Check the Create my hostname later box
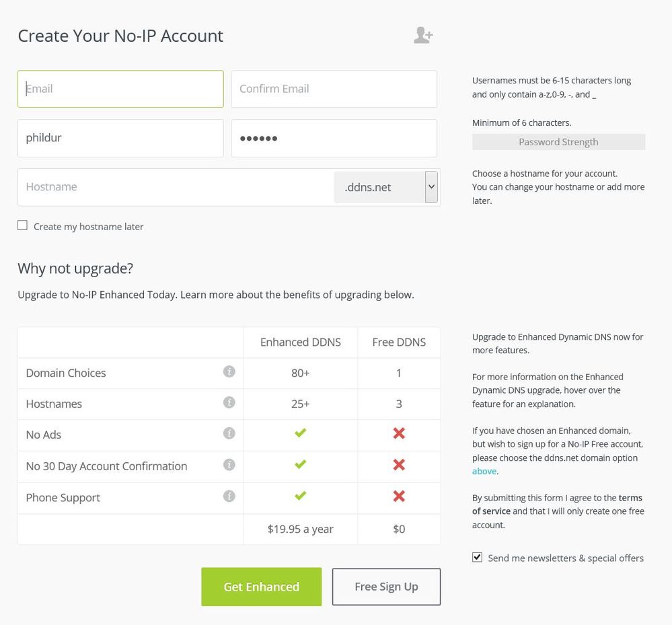The image size is (672, 625). (x=22, y=225)
